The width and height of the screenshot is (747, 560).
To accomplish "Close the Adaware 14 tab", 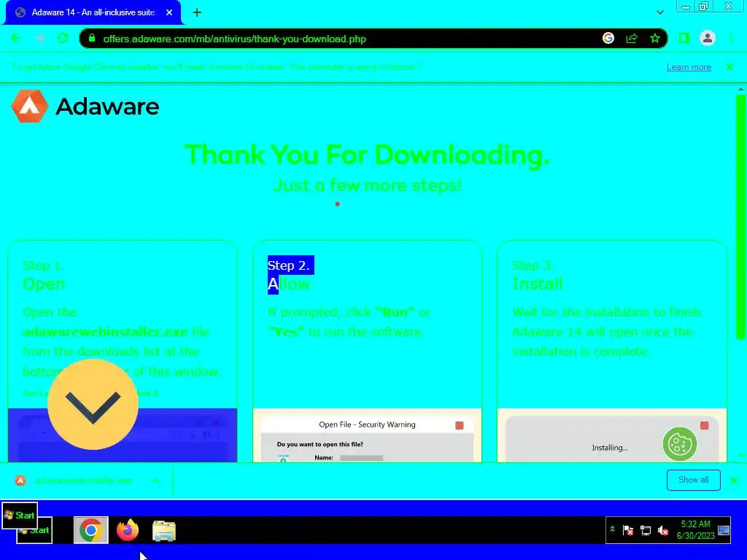I will [169, 12].
